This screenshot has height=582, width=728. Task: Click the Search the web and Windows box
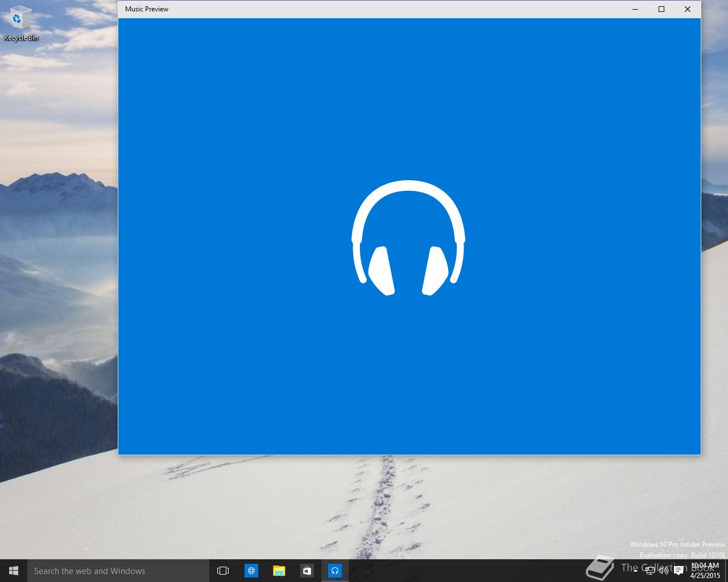tap(118, 571)
